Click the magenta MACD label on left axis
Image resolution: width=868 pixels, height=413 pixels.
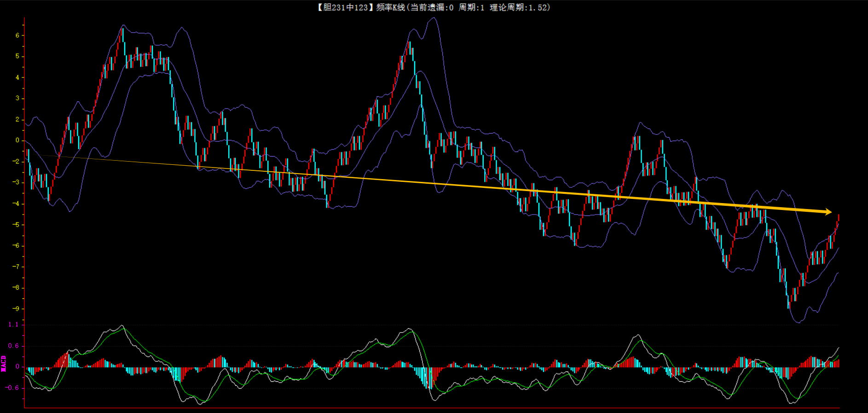(x=4, y=363)
